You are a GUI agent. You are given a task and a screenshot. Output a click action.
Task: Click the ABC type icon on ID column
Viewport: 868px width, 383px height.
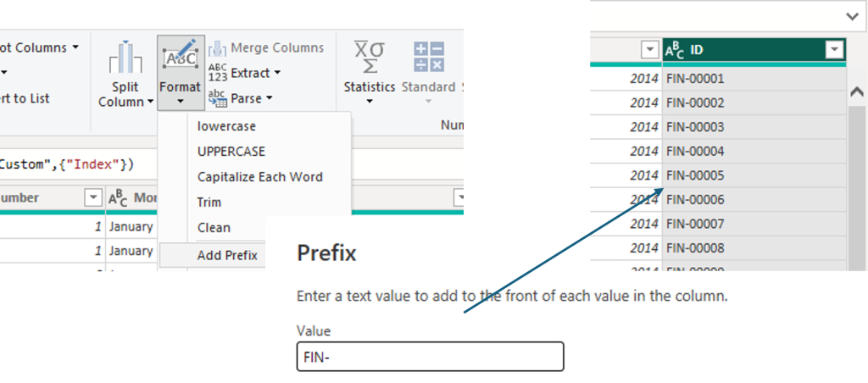click(674, 50)
